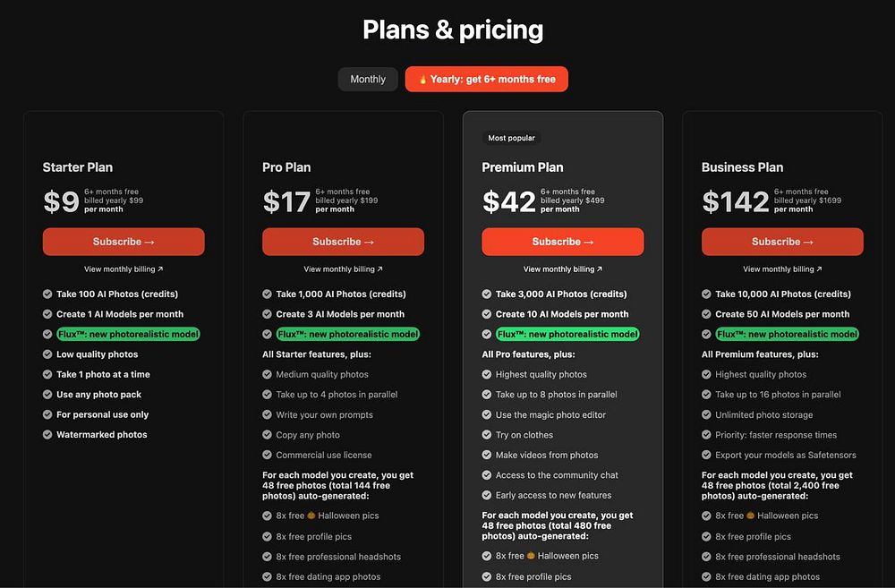Click checkmark beside Make videos from photos
895x588 pixels.
(x=487, y=455)
